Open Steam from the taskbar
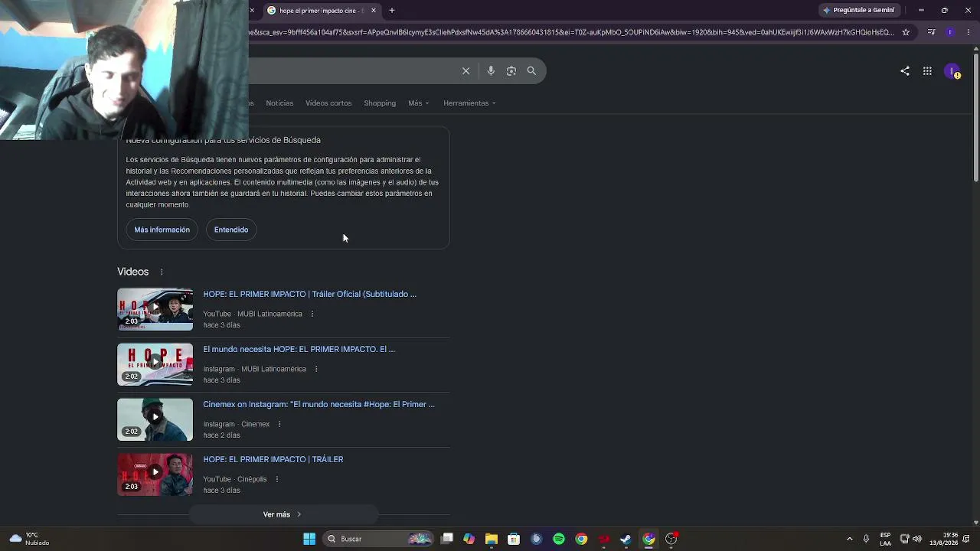This screenshot has width=980, height=551. pos(626,539)
